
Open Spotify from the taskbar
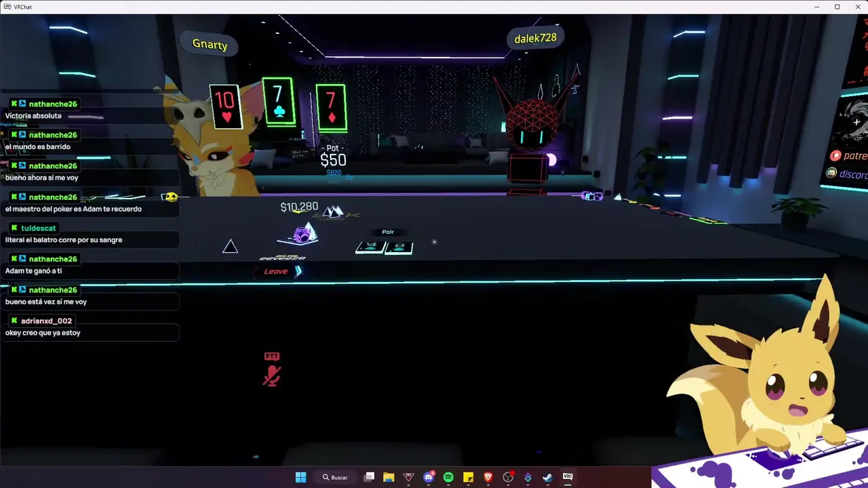click(x=448, y=477)
